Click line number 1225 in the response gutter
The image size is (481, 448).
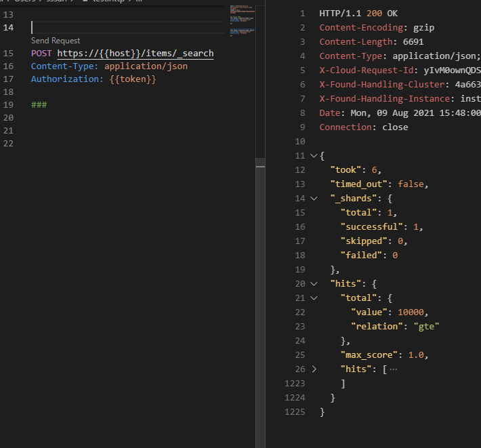tap(295, 412)
